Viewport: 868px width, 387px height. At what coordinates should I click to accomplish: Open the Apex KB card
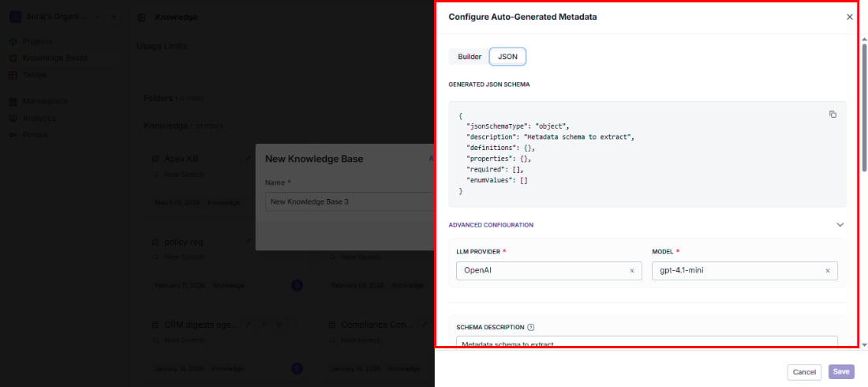[x=181, y=159]
